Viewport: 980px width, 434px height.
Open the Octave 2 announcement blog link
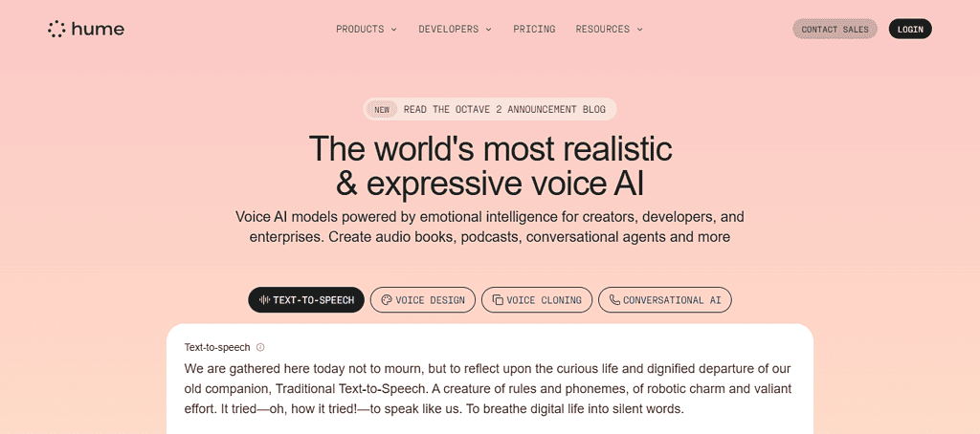point(490,109)
